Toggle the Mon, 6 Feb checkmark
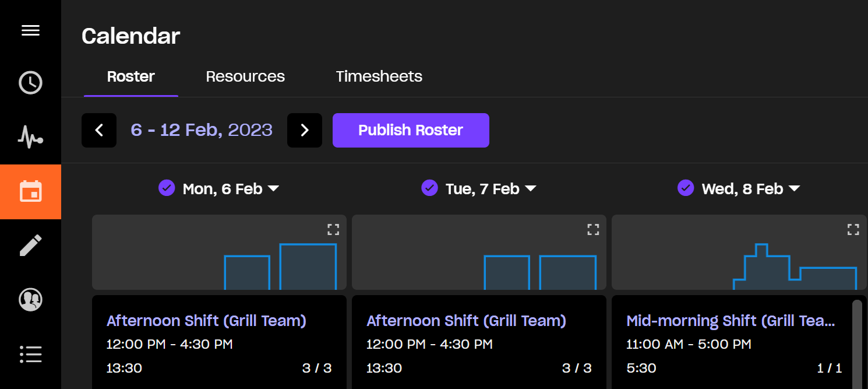This screenshot has height=389, width=868. [167, 188]
